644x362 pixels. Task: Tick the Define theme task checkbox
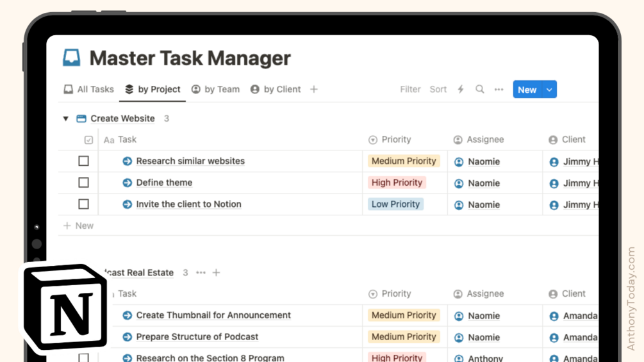click(83, 183)
